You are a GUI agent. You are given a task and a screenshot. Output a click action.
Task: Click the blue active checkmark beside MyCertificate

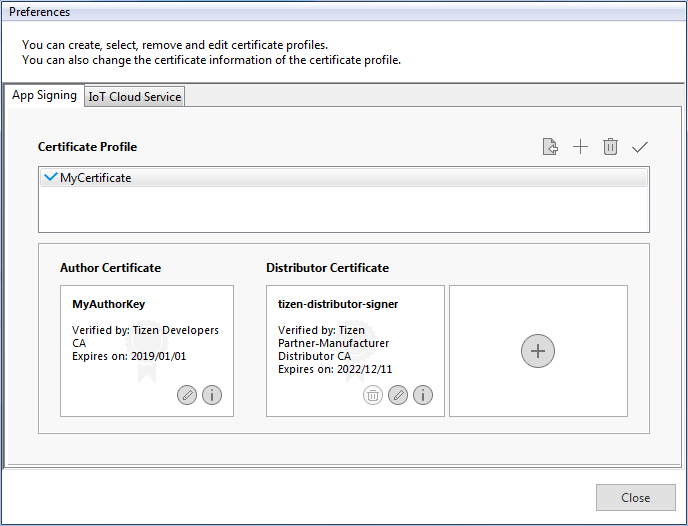51,177
